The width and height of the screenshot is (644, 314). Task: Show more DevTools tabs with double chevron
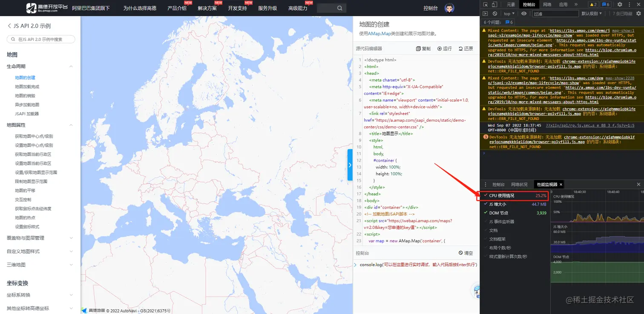click(x=576, y=4)
